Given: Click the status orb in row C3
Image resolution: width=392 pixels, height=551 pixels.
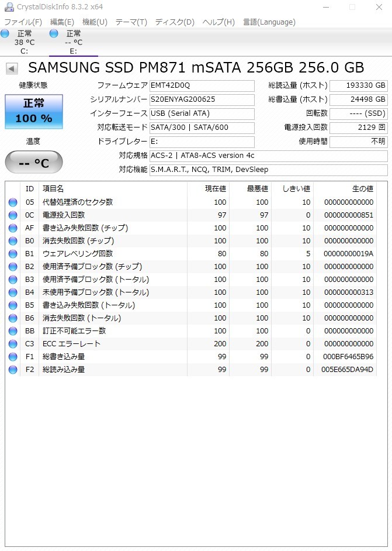Looking at the screenshot, I should coord(13,344).
